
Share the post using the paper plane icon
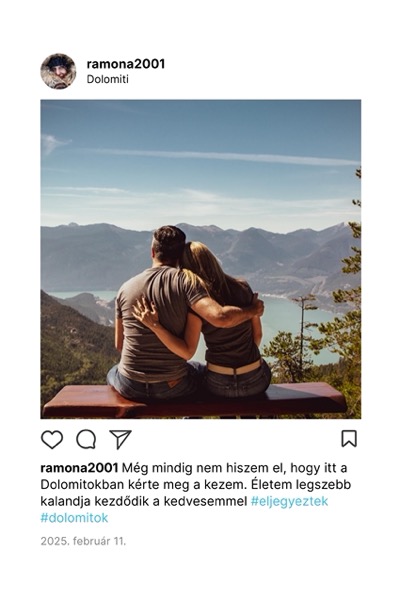coord(120,439)
